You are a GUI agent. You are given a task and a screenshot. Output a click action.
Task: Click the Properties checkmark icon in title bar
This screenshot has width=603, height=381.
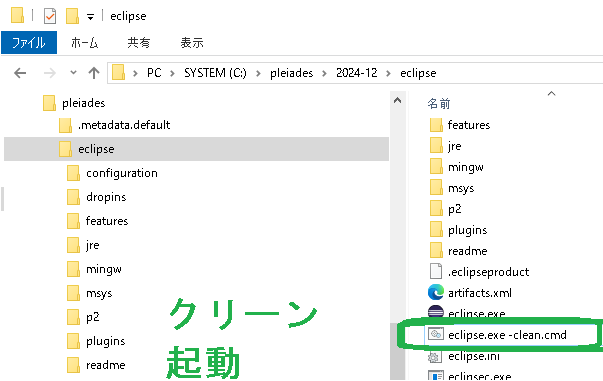coord(50,16)
